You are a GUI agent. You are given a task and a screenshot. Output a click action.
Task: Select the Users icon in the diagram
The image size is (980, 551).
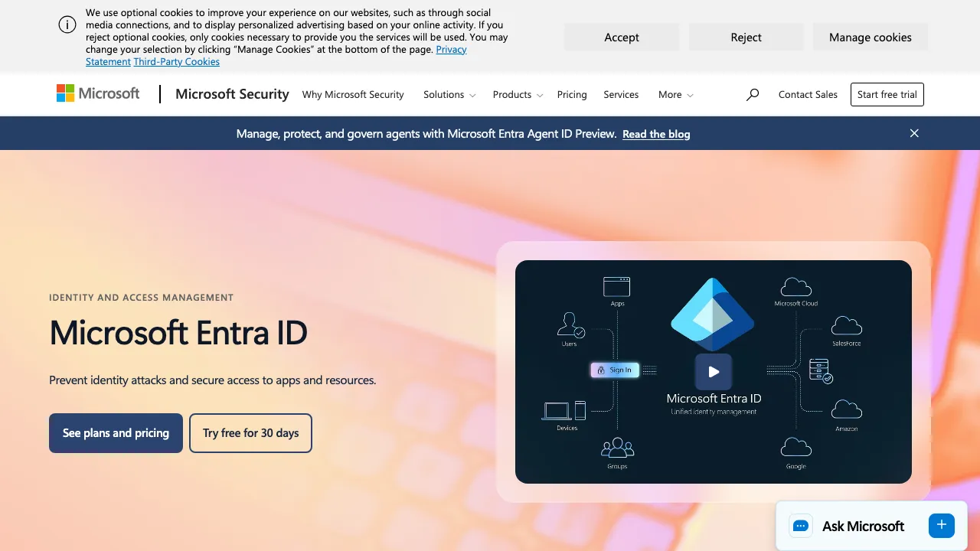(569, 326)
